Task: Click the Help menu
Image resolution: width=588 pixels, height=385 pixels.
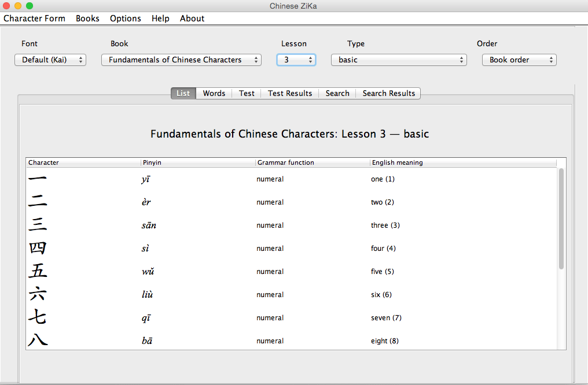Action: [160, 18]
